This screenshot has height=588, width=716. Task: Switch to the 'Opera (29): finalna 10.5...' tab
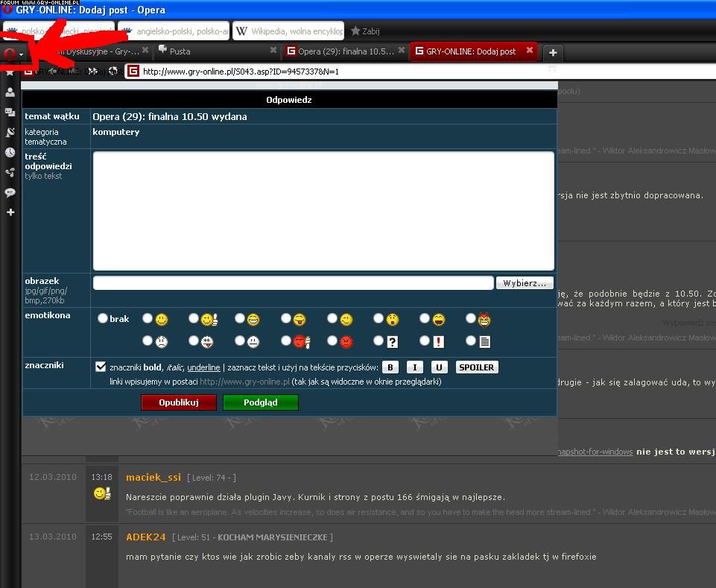tap(346, 51)
